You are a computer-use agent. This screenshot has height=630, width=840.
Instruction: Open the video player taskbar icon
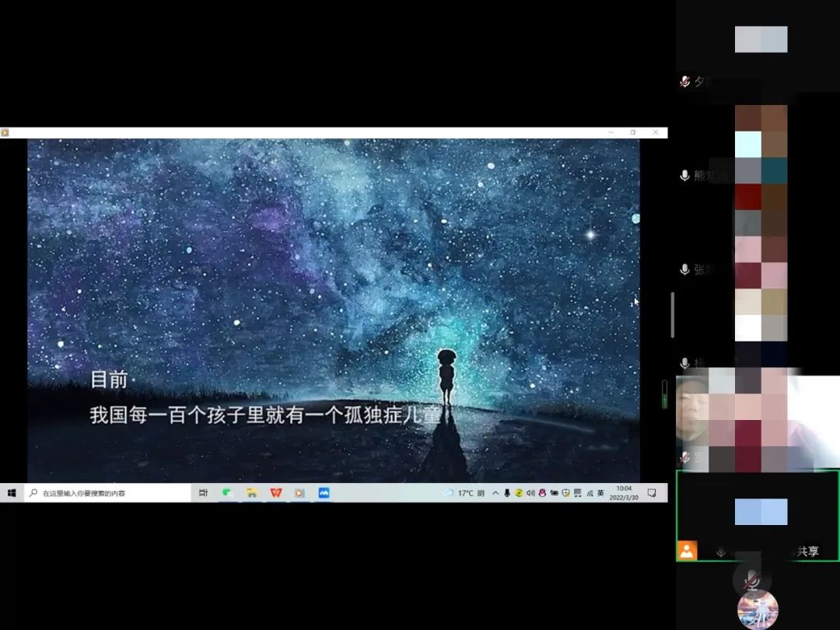point(300,493)
